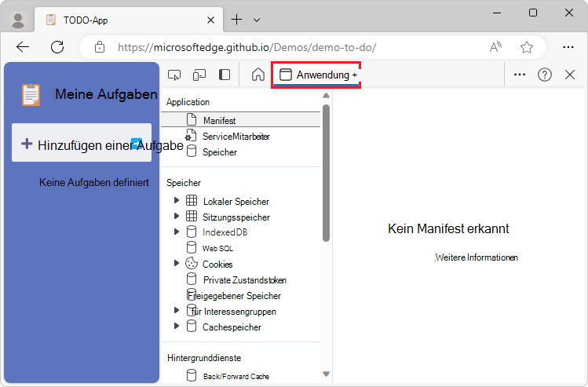This screenshot has height=387, width=588.
Task: Expand the Sitzungsspeicher tree arrow
Action: [x=176, y=216]
